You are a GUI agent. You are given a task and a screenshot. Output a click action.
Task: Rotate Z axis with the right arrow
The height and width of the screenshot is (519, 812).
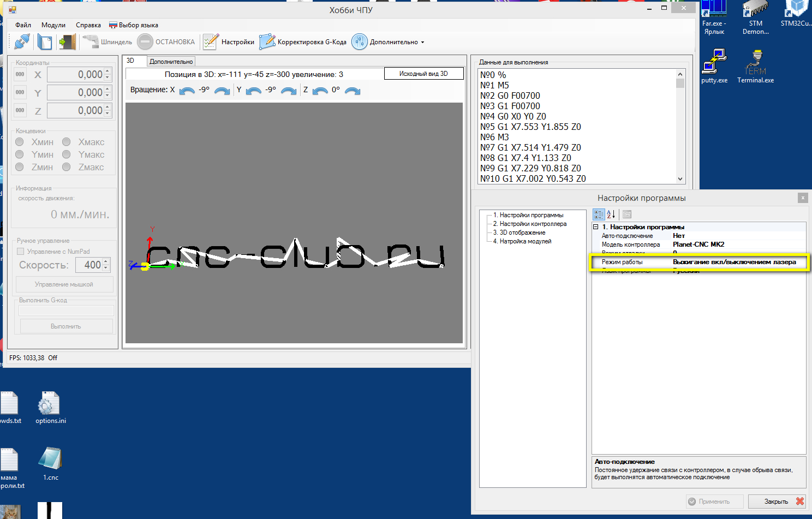[353, 91]
